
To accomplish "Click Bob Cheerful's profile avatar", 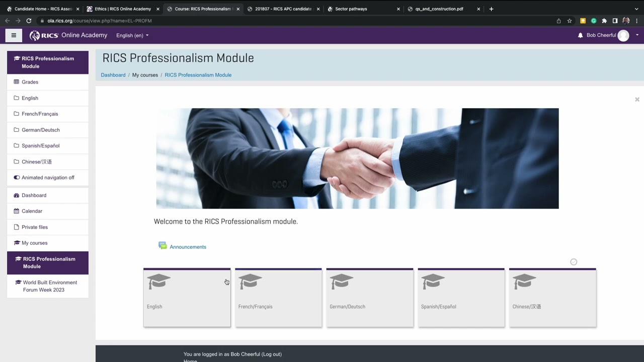I will click(623, 35).
